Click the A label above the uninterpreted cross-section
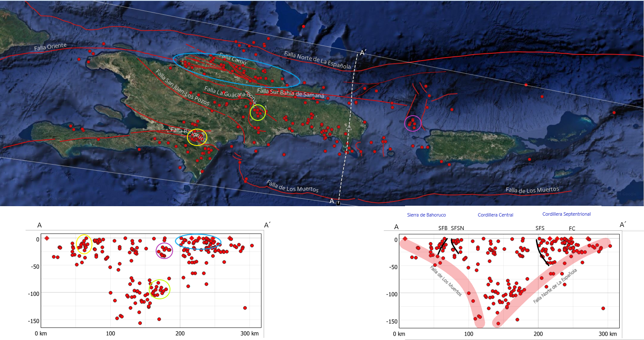 [x=39, y=225]
